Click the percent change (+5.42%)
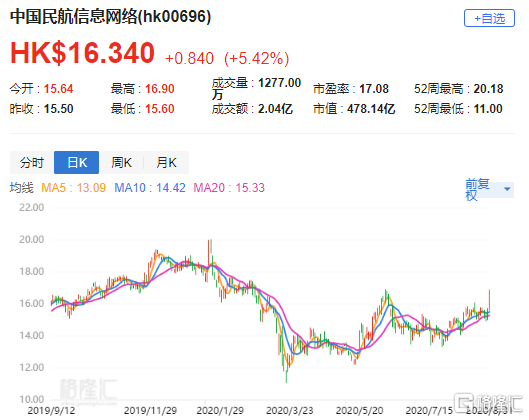The image size is (529, 420). click(x=256, y=58)
